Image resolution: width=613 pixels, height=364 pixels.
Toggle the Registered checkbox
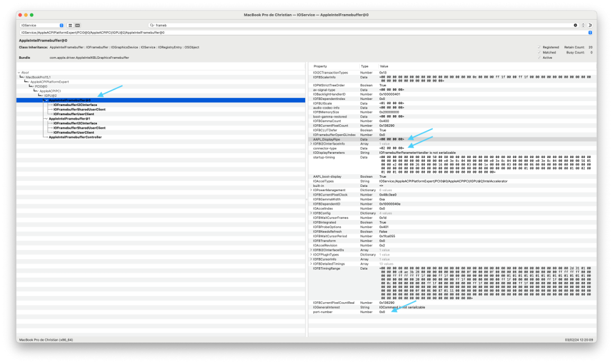tap(539, 47)
